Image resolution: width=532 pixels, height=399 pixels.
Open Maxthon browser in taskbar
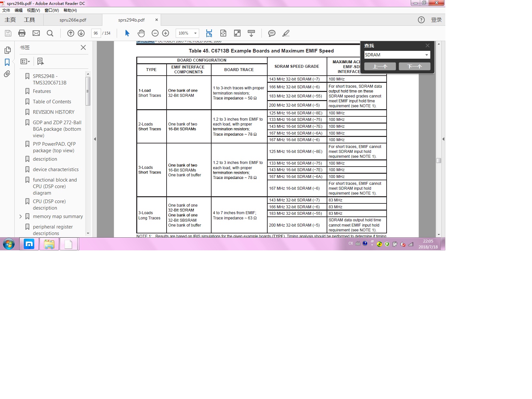point(29,244)
